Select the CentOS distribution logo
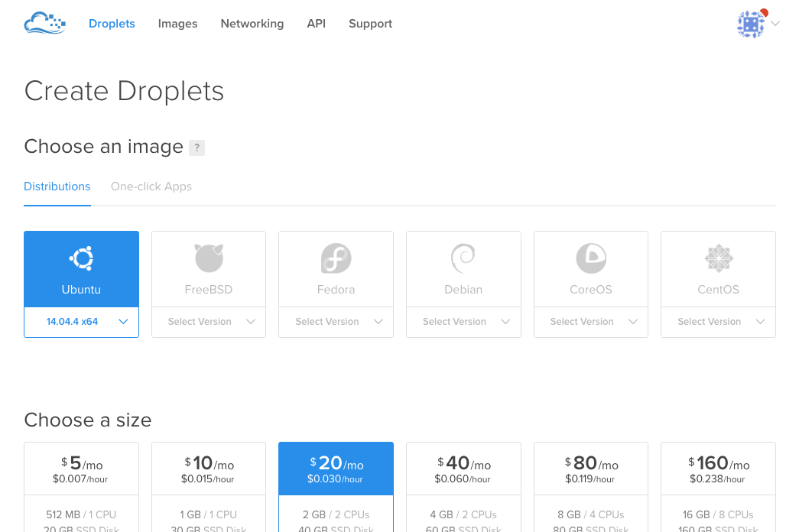The width and height of the screenshot is (799, 532). (719, 258)
